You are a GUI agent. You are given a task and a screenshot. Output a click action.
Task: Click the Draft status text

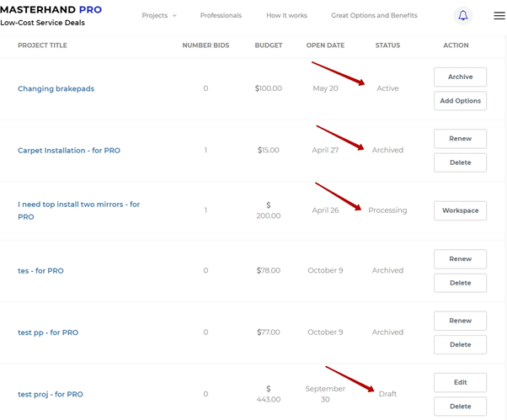(387, 394)
